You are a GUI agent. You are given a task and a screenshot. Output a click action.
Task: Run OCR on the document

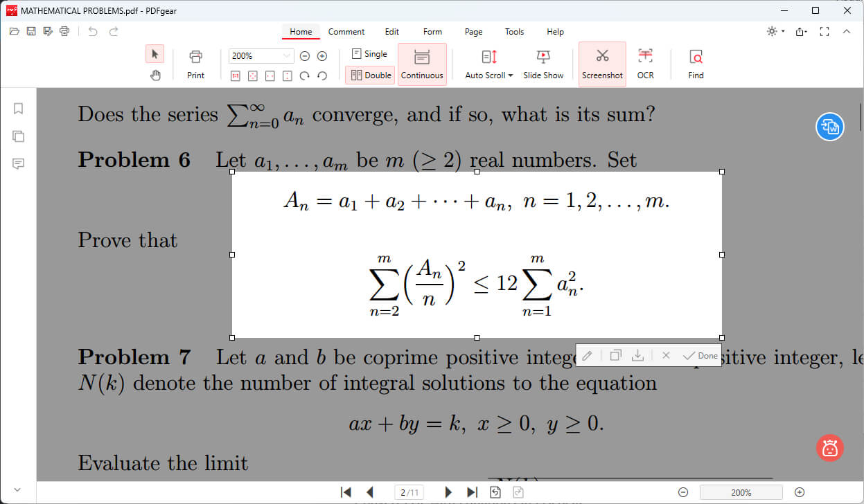[645, 62]
